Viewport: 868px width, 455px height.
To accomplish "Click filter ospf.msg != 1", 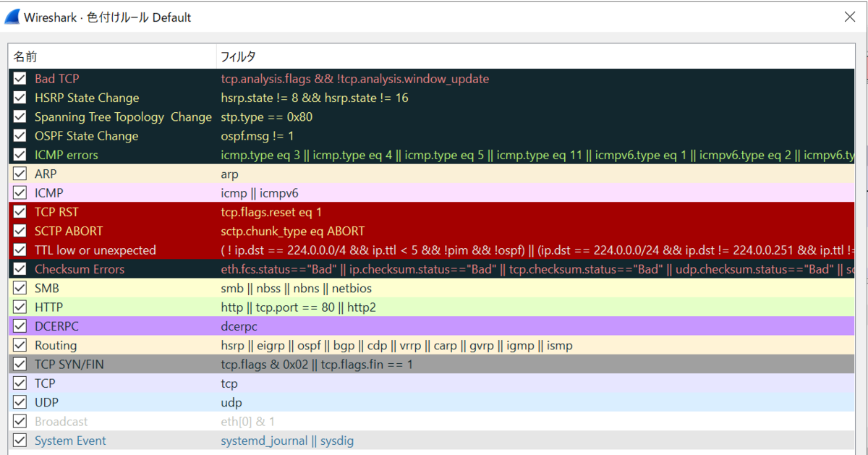I will [x=257, y=136].
